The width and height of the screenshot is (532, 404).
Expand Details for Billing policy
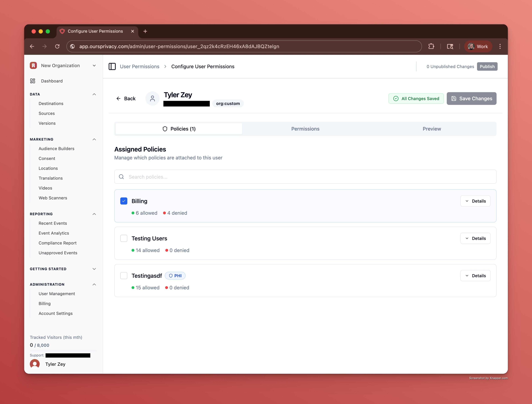click(x=475, y=201)
